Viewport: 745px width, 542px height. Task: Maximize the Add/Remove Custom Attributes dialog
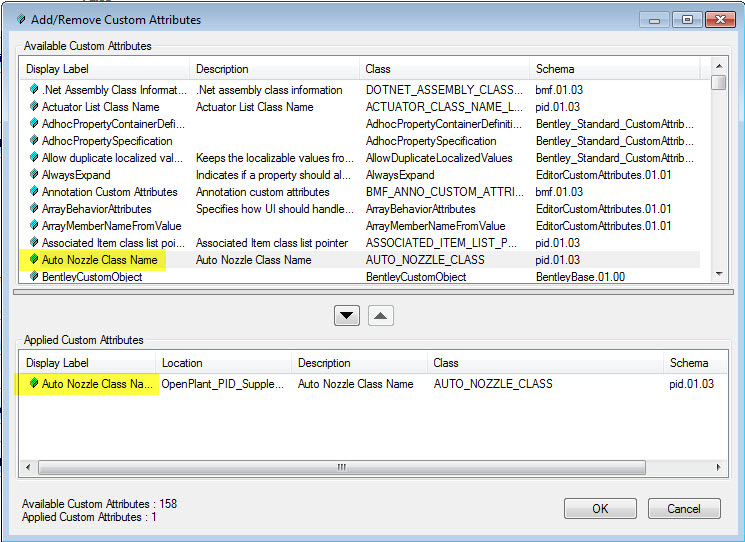pyautogui.click(x=687, y=20)
